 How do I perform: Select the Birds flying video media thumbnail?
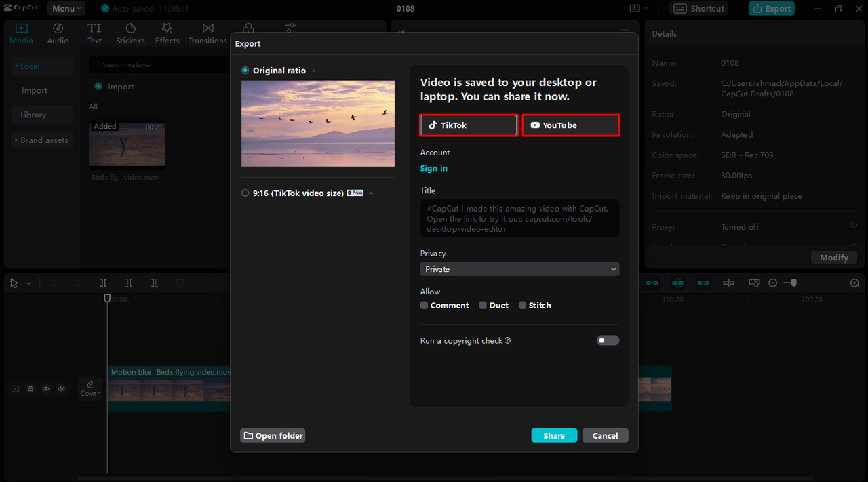127,143
